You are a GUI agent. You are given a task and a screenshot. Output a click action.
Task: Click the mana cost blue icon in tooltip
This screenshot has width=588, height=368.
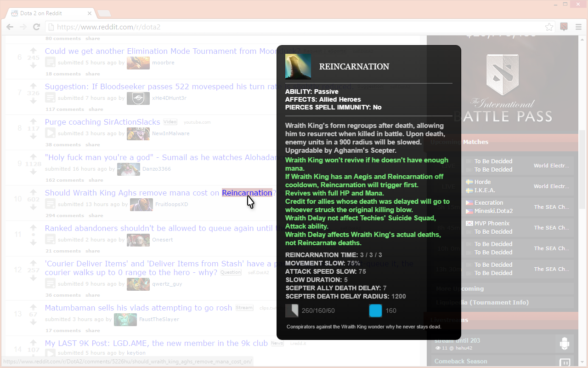(x=375, y=310)
